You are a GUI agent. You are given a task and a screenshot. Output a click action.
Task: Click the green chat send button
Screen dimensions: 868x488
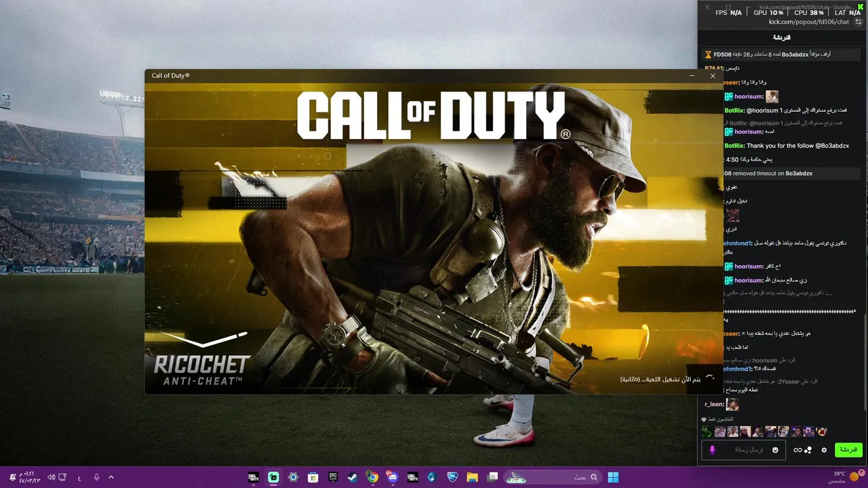[848, 449]
